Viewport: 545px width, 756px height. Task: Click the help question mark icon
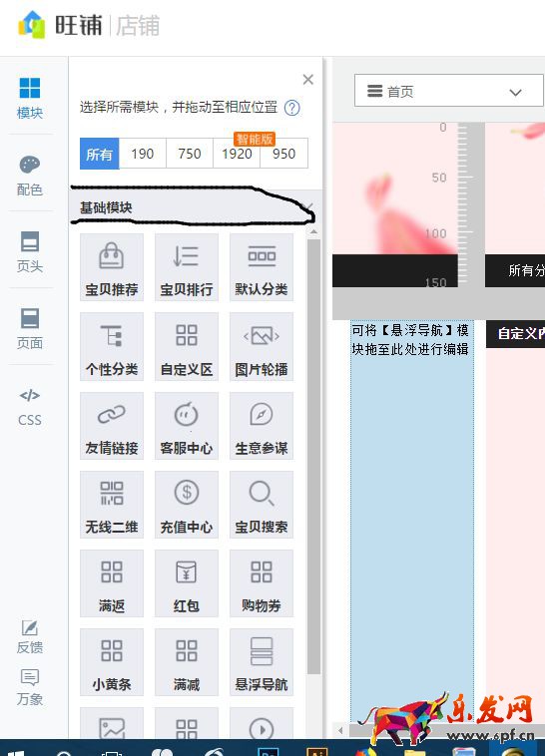pos(292,108)
